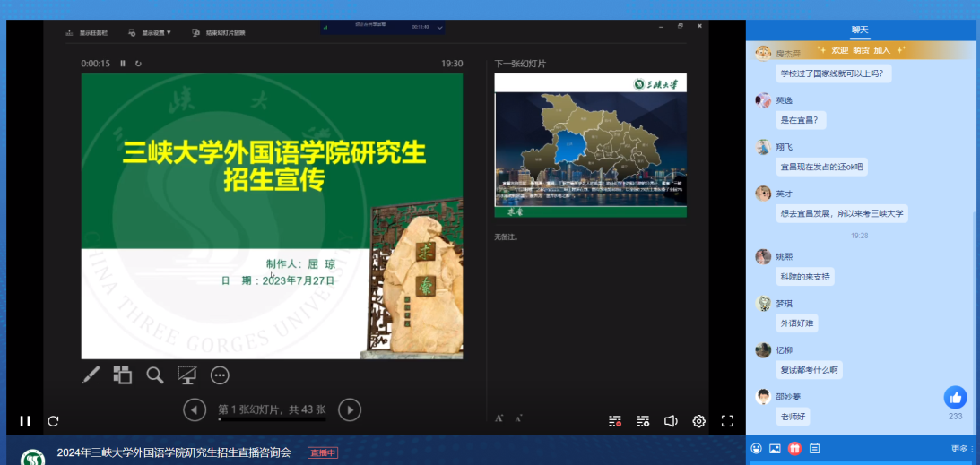
Task: Restart the presenter timer
Action: point(138,63)
